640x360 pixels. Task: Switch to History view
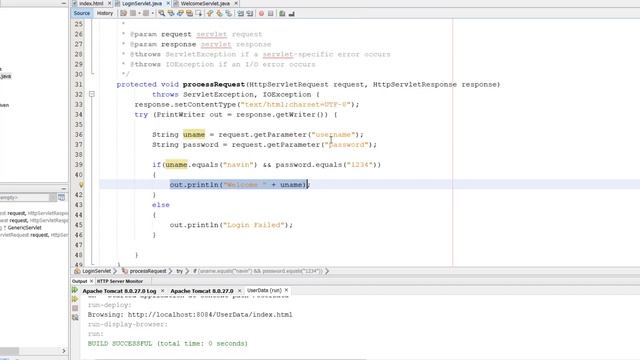104,13
